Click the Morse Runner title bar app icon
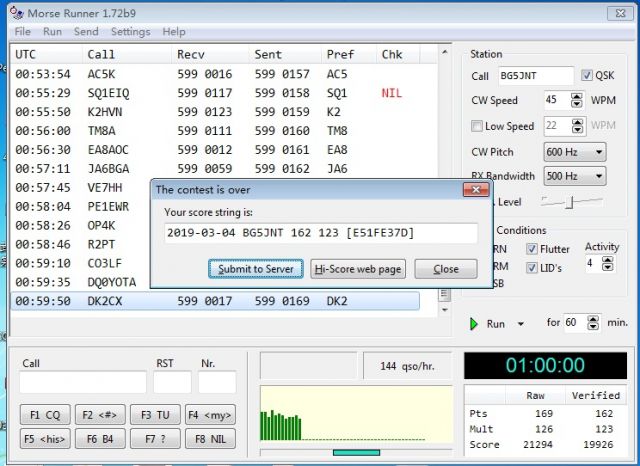Viewport: 640px width, 466px height. pyautogui.click(x=17, y=13)
